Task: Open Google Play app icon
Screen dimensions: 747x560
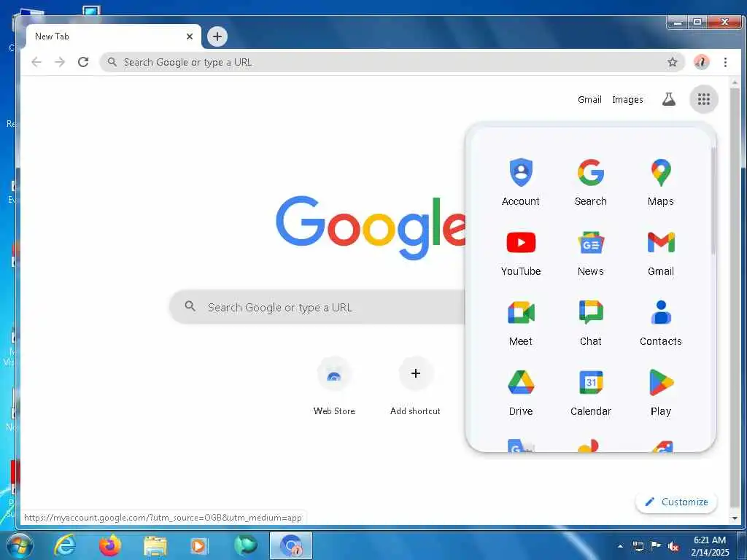Action: [661, 392]
